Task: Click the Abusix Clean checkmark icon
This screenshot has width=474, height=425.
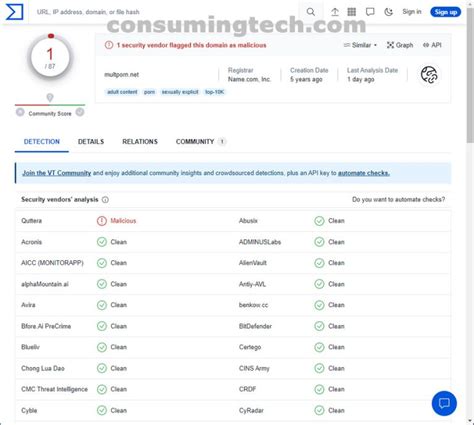Action: tap(319, 221)
